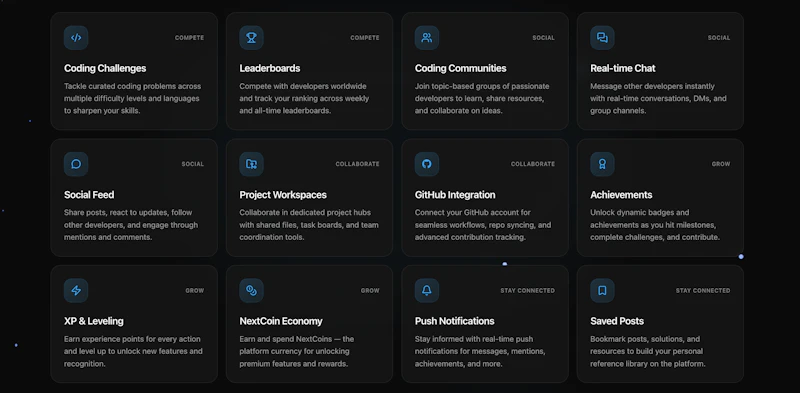Open the Saved Posts heading
The image size is (800, 393).
(617, 322)
